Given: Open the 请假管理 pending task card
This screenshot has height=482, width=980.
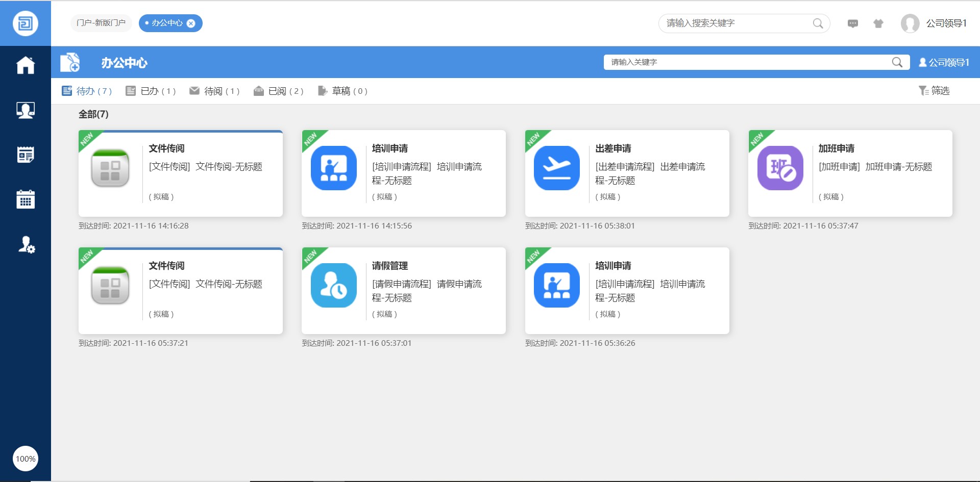Looking at the screenshot, I should [404, 290].
